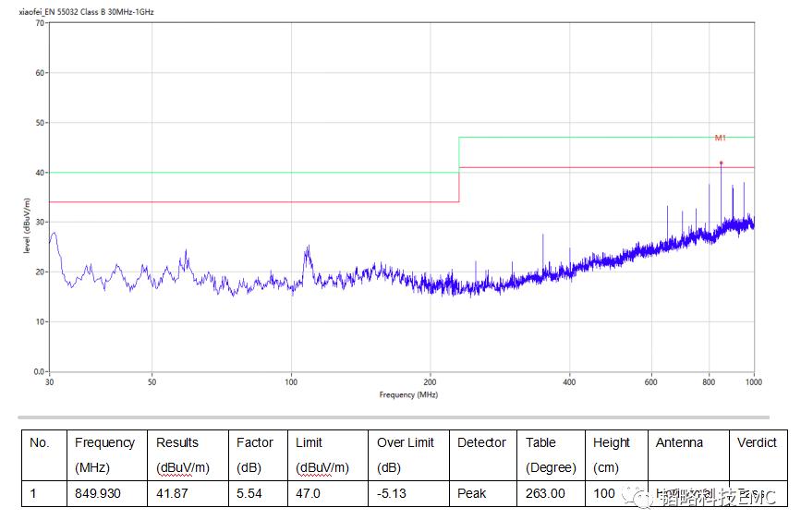Click the gray horizontal divider bar above the table

[x=394, y=417]
